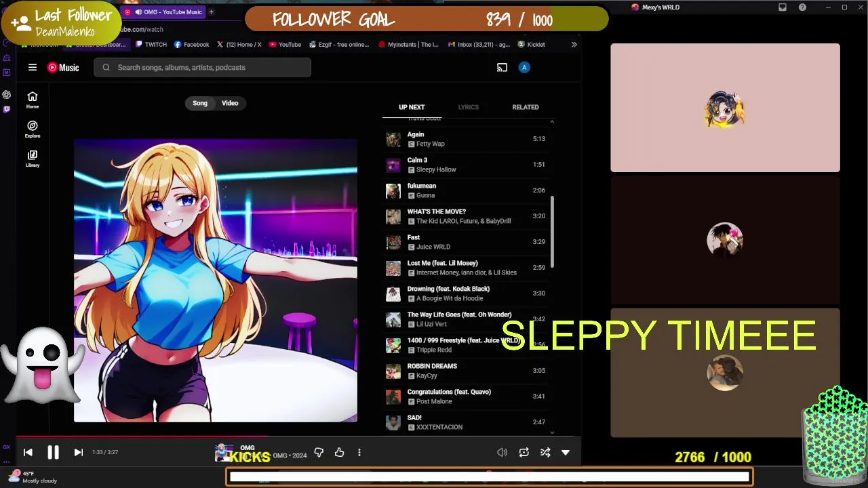Select the RELATED tab
This screenshot has width=868, height=488.
coord(526,107)
